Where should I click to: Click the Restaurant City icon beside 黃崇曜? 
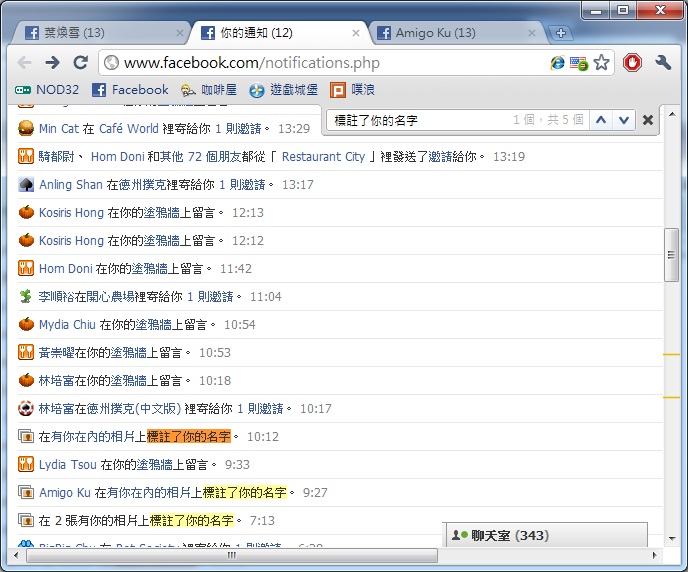(26, 352)
